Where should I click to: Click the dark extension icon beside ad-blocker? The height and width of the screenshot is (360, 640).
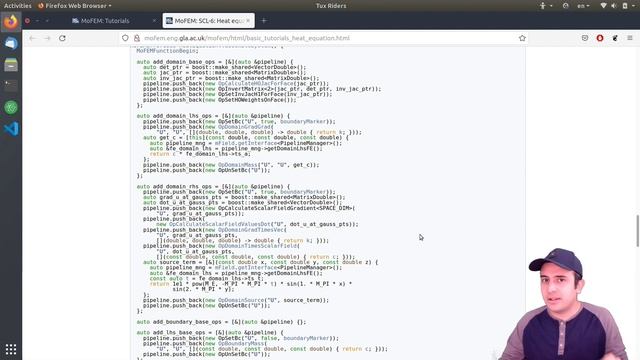click(615, 38)
